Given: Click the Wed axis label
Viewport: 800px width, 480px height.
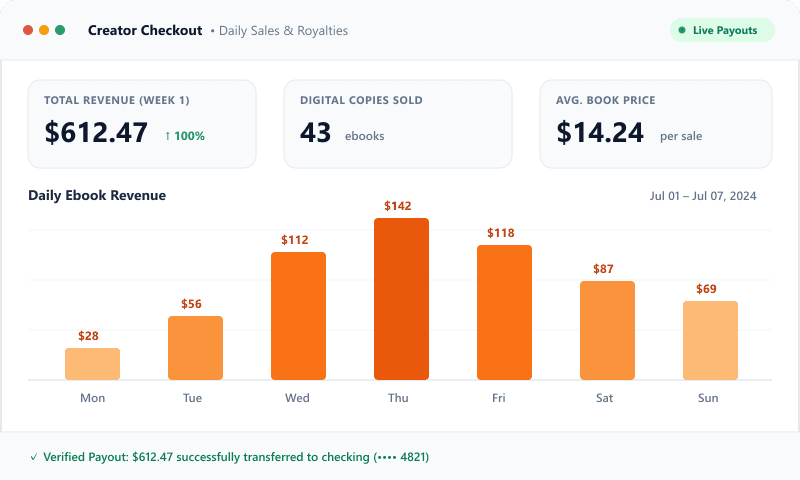Looking at the screenshot, I should click(297, 398).
